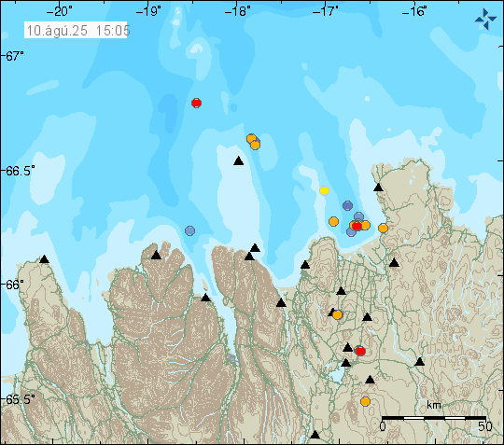This screenshot has height=445, width=504.
Task: Select the blue earthquake dot near -18.5° offshore
Action: click(x=190, y=230)
